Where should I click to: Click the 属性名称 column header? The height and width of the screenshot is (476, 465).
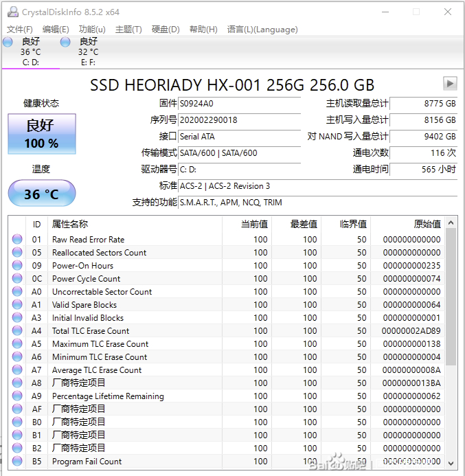tap(135, 225)
